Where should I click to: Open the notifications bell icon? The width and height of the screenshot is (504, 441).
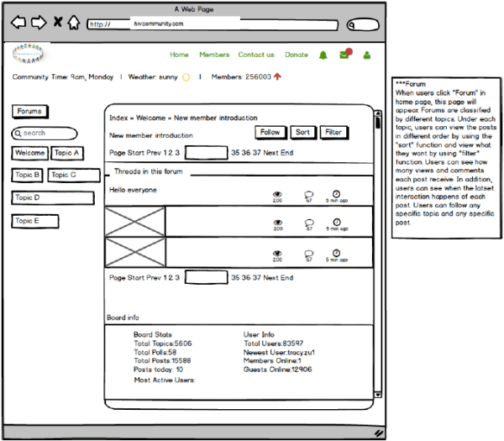click(323, 55)
